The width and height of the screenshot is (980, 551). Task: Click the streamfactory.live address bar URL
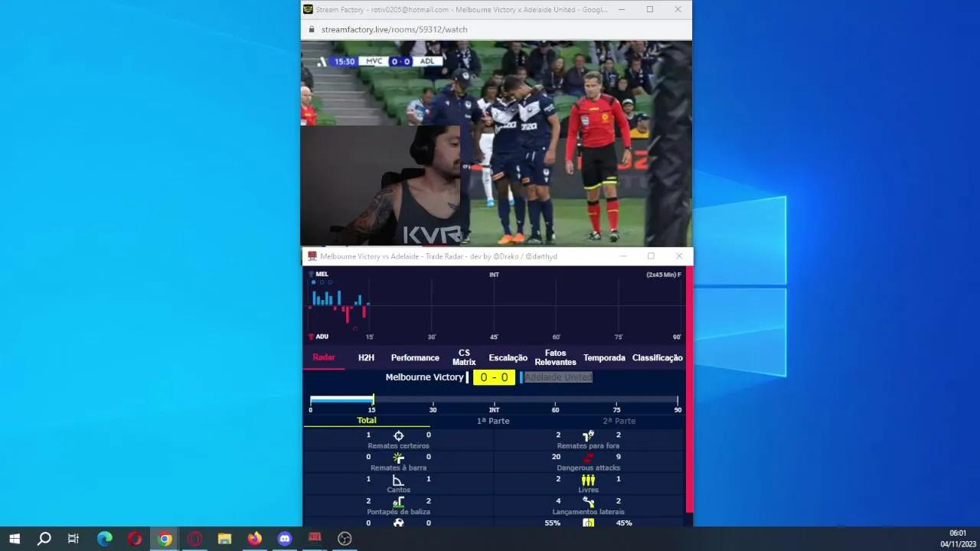394,30
